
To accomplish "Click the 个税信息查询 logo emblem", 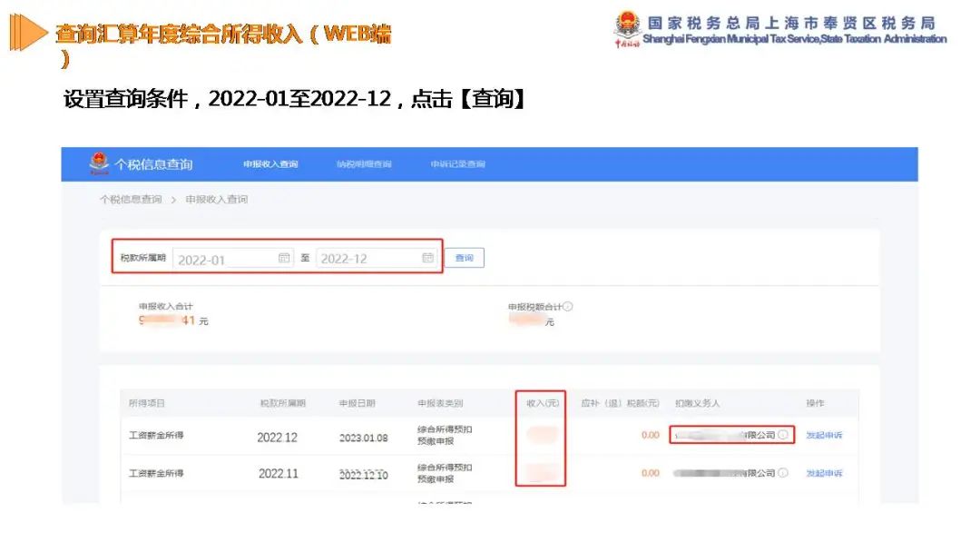I will [99, 163].
